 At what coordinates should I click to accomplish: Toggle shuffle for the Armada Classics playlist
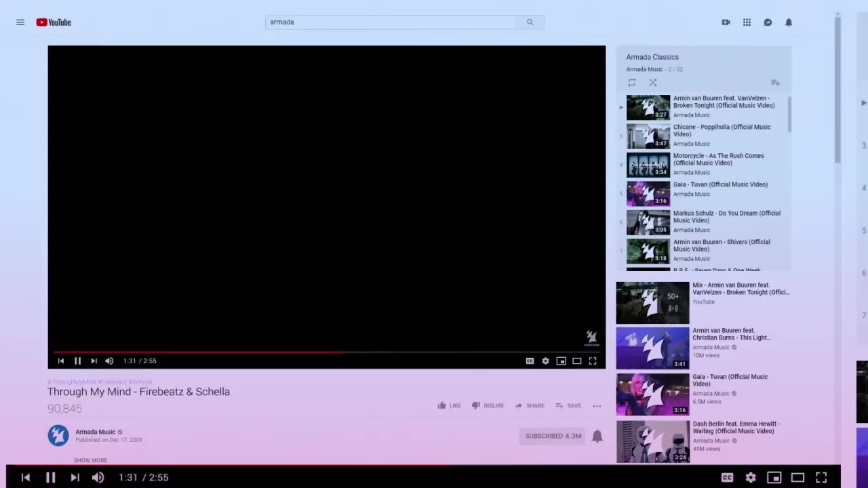point(652,83)
